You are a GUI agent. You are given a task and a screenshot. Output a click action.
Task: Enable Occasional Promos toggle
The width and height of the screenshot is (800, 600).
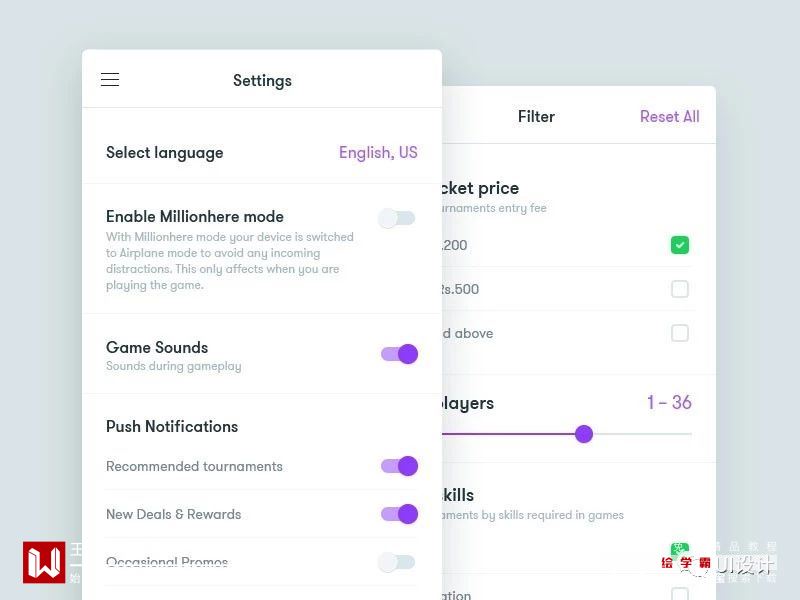tap(397, 562)
